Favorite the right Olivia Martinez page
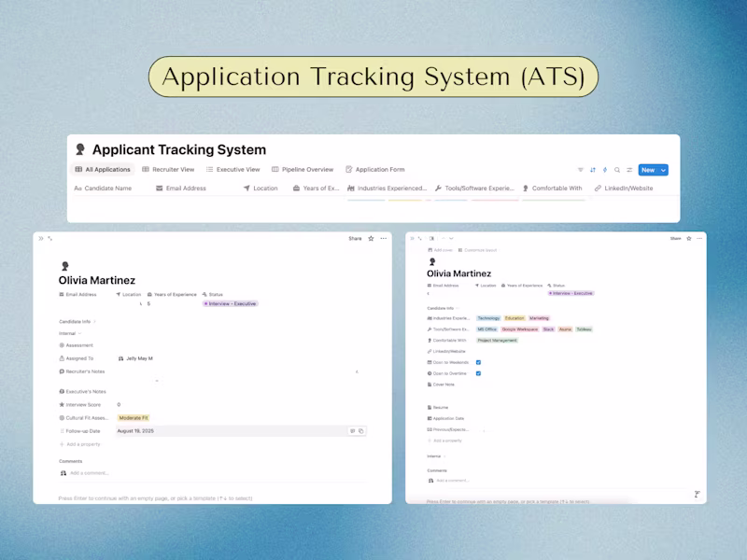747x560 pixels. [688, 239]
